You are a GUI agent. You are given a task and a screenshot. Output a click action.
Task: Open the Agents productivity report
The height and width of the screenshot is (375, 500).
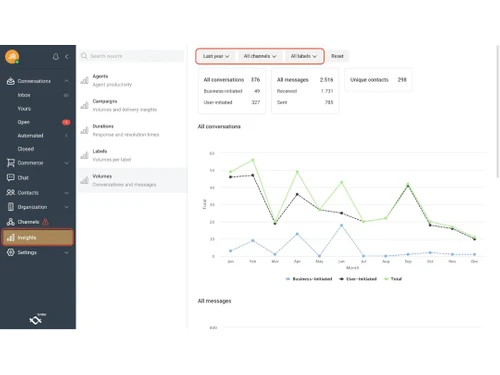coord(132,81)
